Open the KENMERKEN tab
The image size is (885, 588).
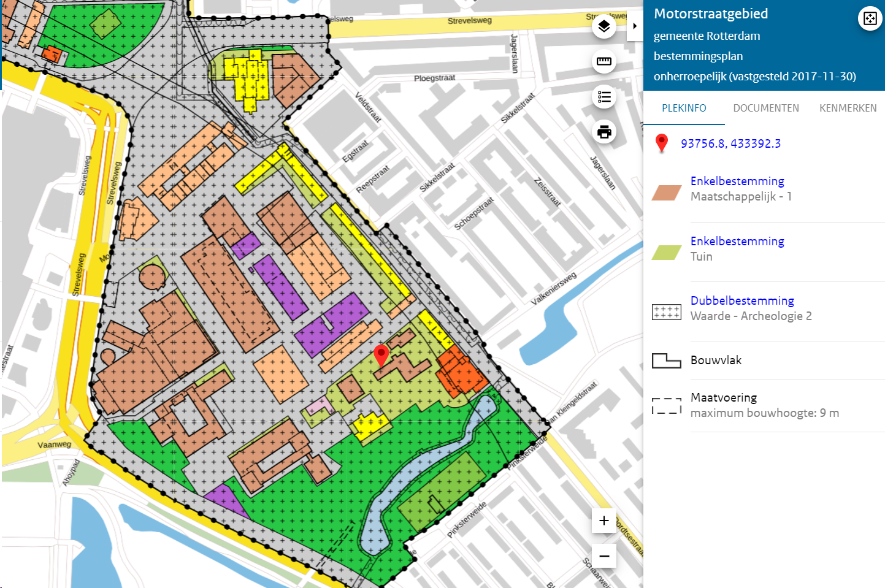(x=848, y=108)
